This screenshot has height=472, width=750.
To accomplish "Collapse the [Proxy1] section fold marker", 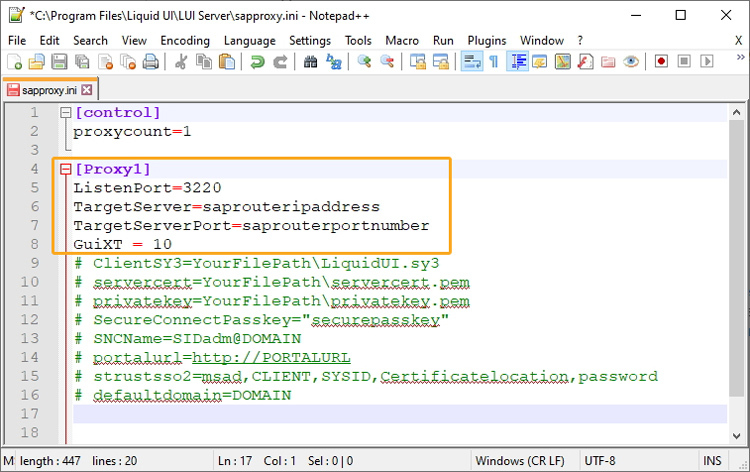I will (x=66, y=169).
